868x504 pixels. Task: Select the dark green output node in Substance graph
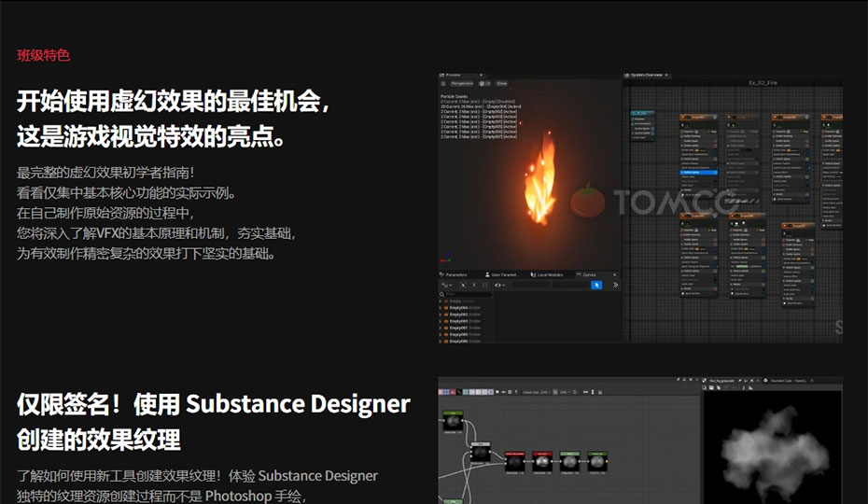coord(597,461)
